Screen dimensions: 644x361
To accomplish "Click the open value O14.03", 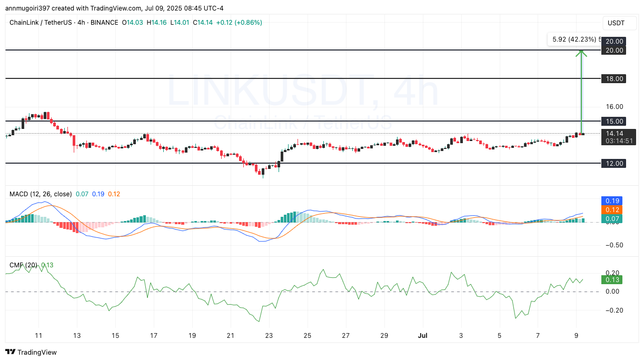I will [133, 23].
